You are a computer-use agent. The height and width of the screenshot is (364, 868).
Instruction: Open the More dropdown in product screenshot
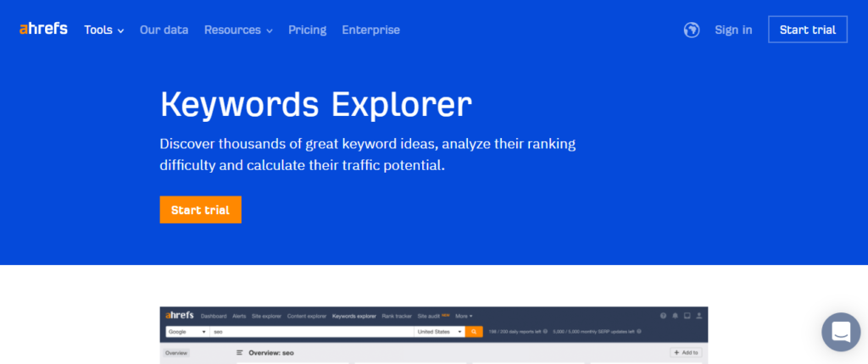point(464,317)
